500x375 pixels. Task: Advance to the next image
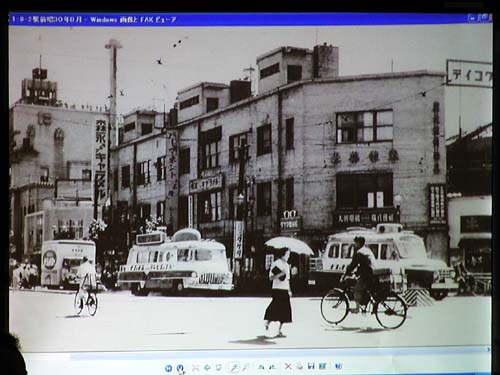tap(180, 368)
